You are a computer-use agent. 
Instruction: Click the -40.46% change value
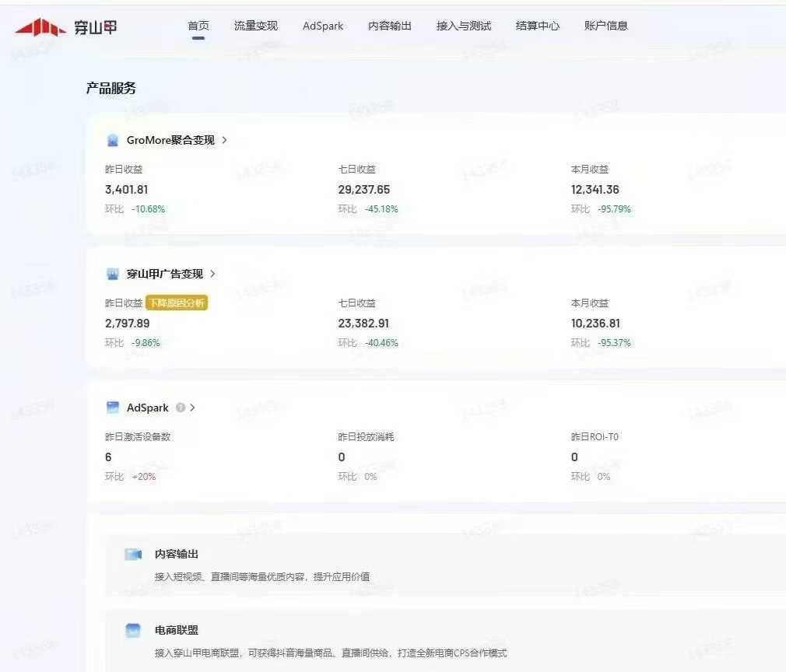click(x=381, y=343)
